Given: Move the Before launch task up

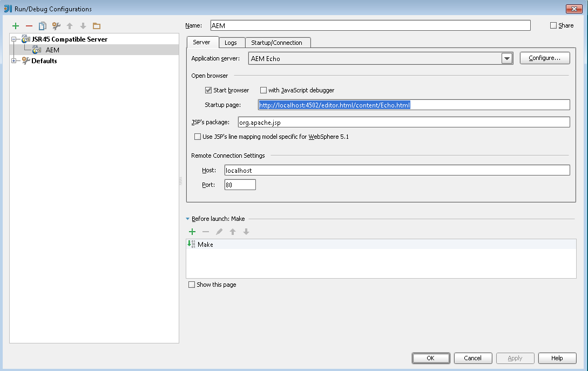Looking at the screenshot, I should pyautogui.click(x=233, y=232).
